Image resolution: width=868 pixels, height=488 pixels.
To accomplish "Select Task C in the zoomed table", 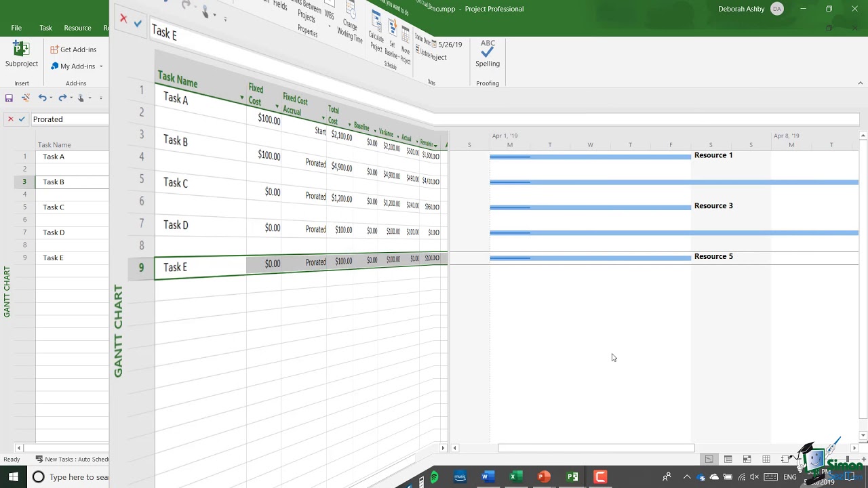I will (176, 183).
